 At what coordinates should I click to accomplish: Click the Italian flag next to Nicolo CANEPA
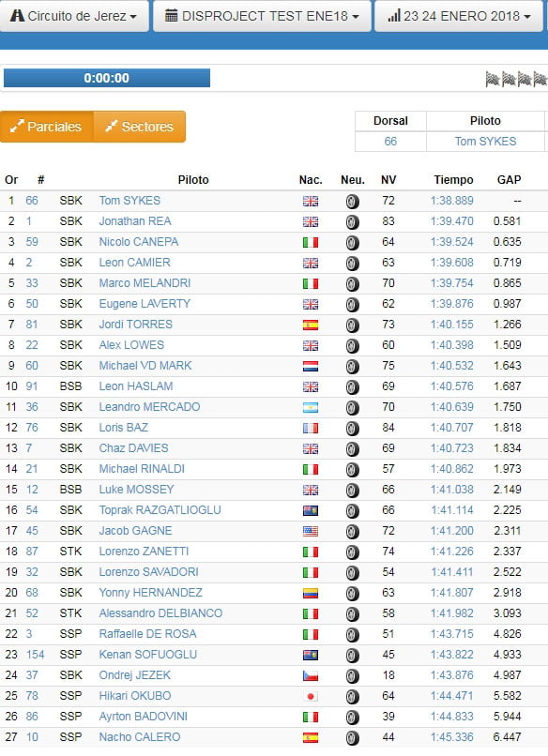[x=311, y=243]
